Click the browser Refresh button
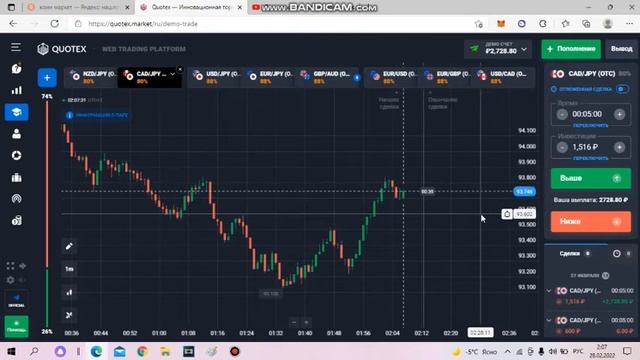This screenshot has height=360, width=640. pyautogui.click(x=54, y=24)
